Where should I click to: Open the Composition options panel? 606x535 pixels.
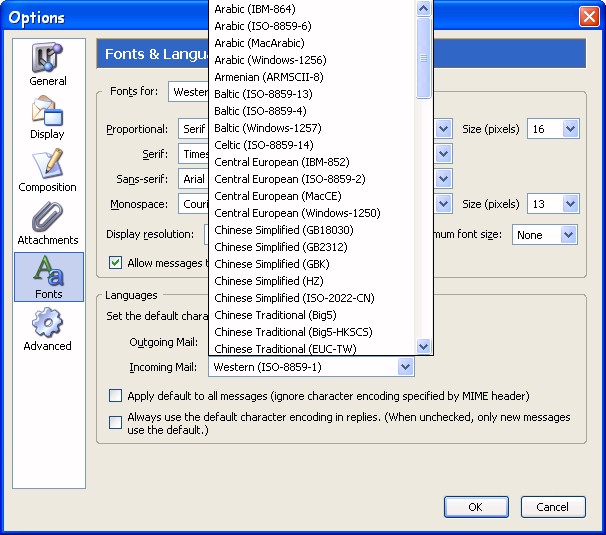(48, 170)
